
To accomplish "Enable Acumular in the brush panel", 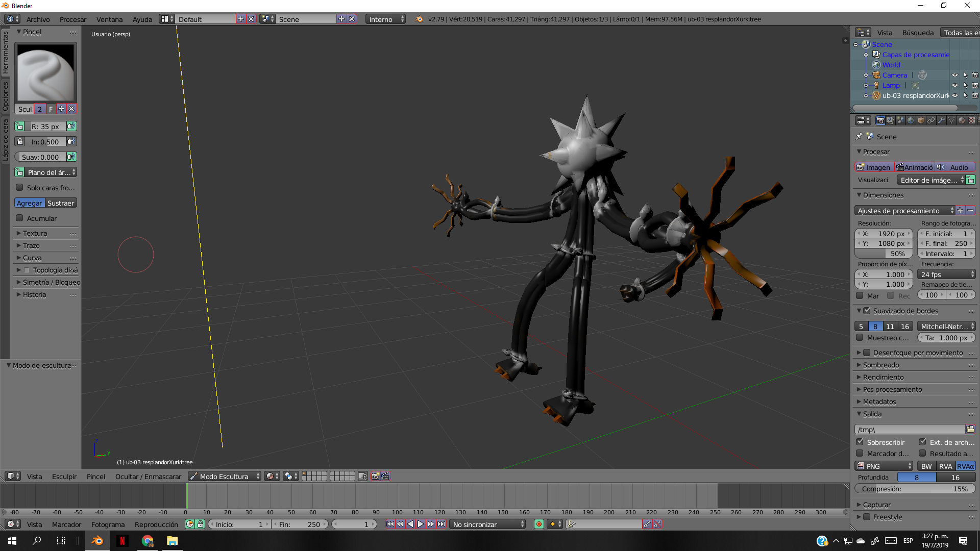I will 18,218.
